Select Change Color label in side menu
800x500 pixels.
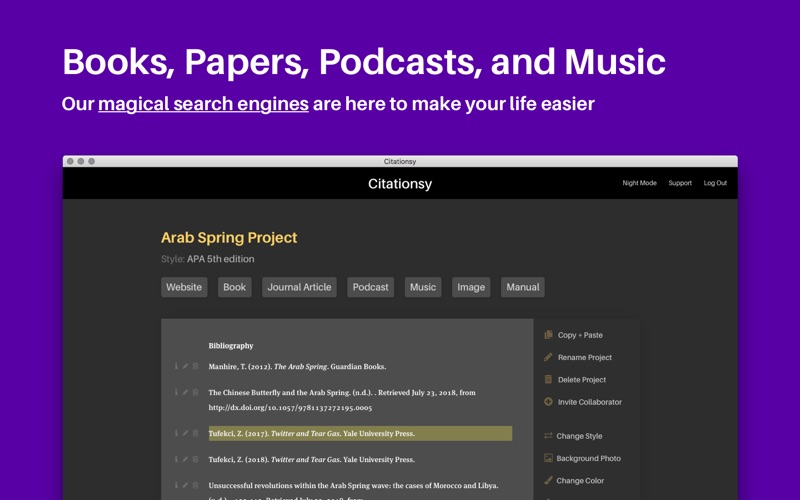580,481
